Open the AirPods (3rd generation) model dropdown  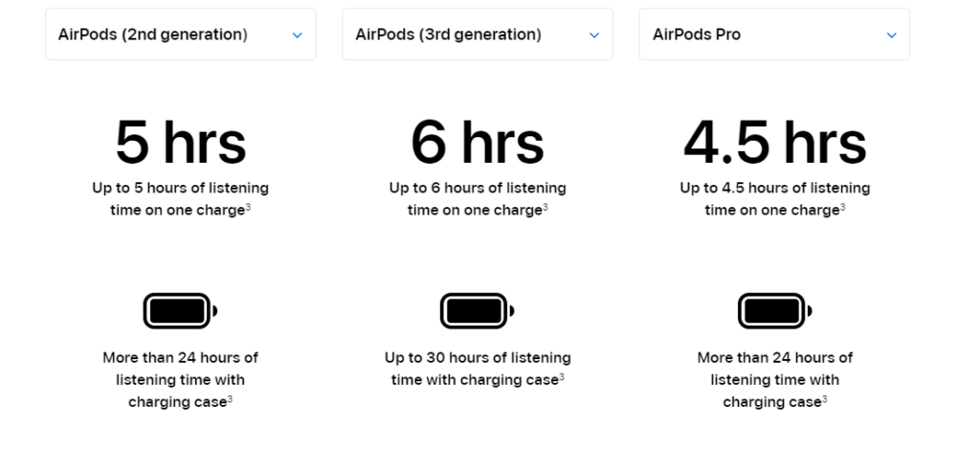click(x=478, y=34)
